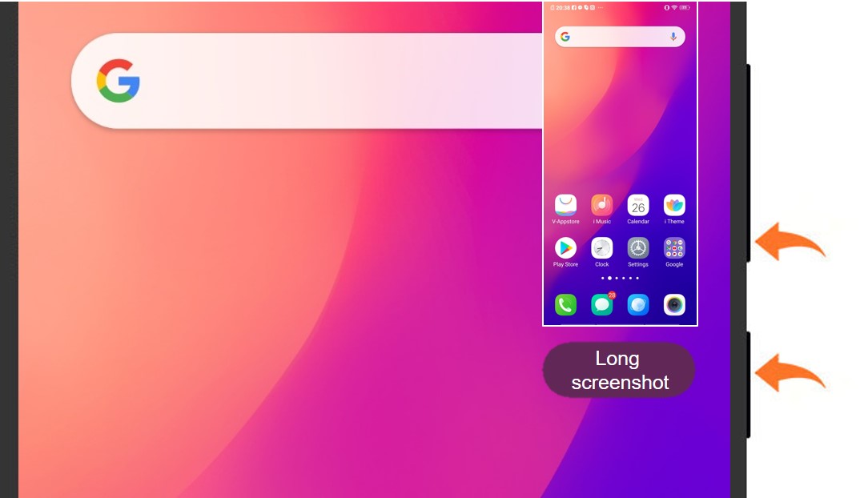This screenshot has height=498, width=868.
Task: Tap the microphone in the small search bar
Action: tap(673, 37)
